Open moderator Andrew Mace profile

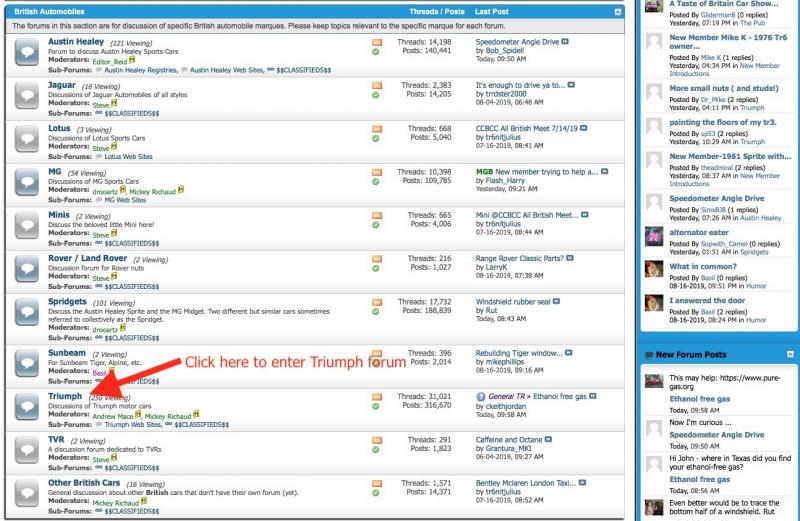pyautogui.click(x=113, y=416)
